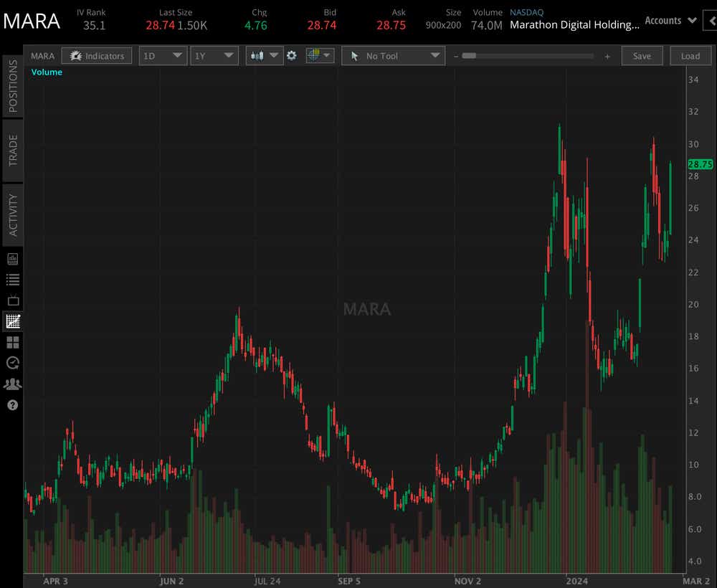This screenshot has width=717, height=588.
Task: Click the SEP 5 date axis label
Action: pyautogui.click(x=349, y=581)
